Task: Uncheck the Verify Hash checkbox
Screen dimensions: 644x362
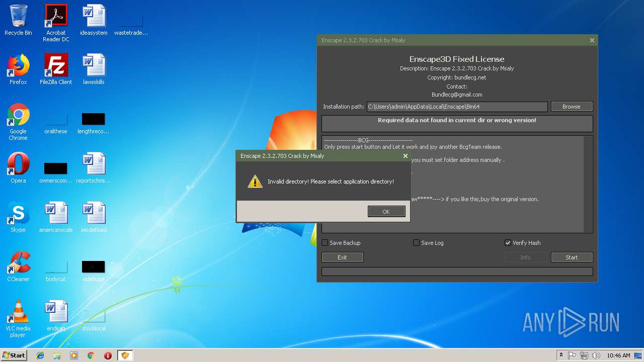Action: tap(508, 243)
